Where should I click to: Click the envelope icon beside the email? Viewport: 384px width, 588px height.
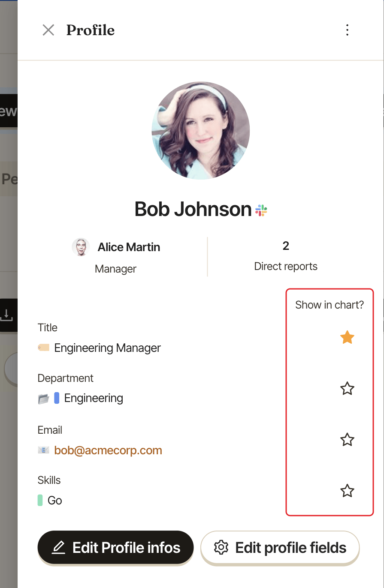pos(43,450)
